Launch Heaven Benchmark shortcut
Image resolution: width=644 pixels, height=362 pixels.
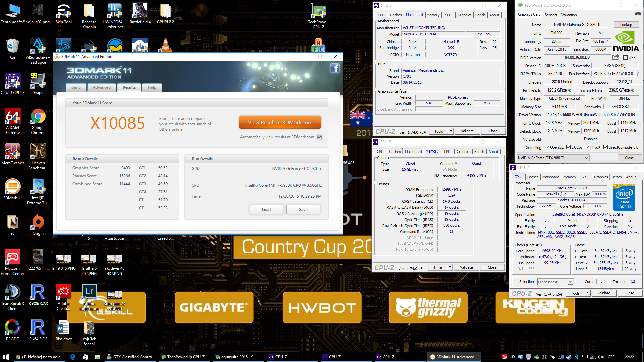click(38, 157)
